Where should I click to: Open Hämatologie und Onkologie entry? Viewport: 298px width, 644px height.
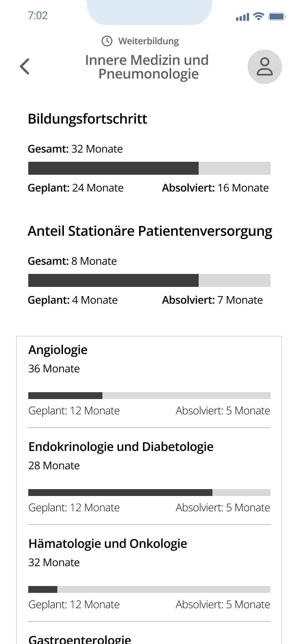tap(108, 544)
